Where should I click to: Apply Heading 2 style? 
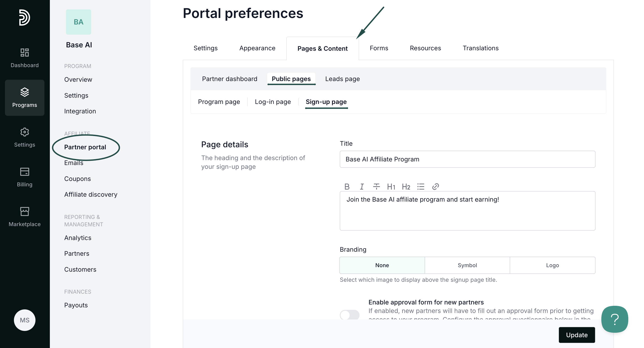point(406,187)
